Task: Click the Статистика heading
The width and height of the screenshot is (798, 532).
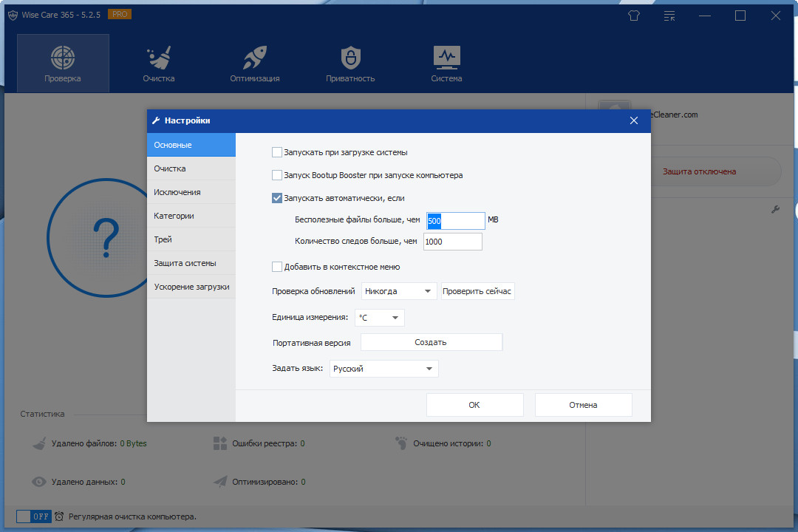Action: [42, 414]
